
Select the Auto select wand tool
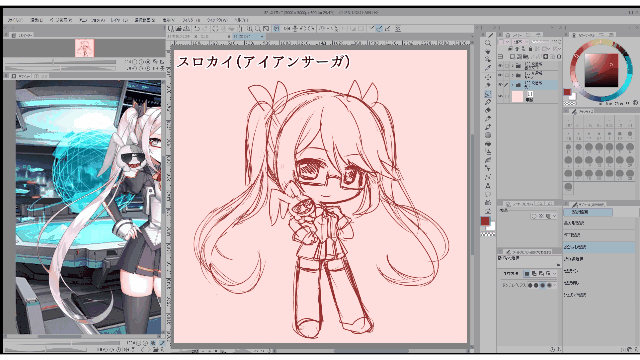pyautogui.click(x=488, y=85)
